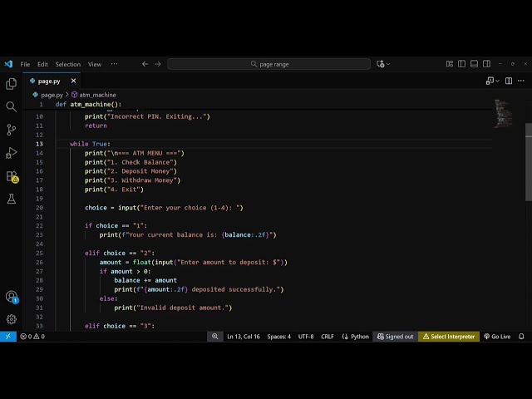Click 'Invalid deposit amount.' print line
This screenshot has width=532, height=399.
coord(173,308)
